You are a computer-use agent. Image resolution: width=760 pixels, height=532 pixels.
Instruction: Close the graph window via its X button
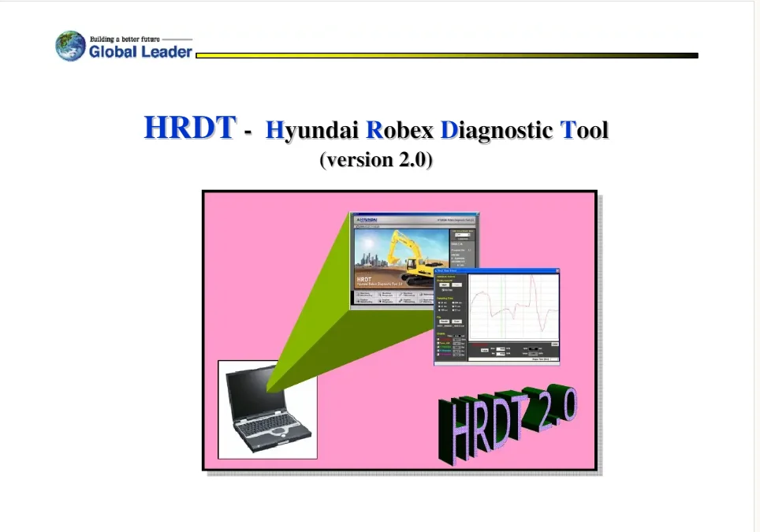(x=557, y=271)
